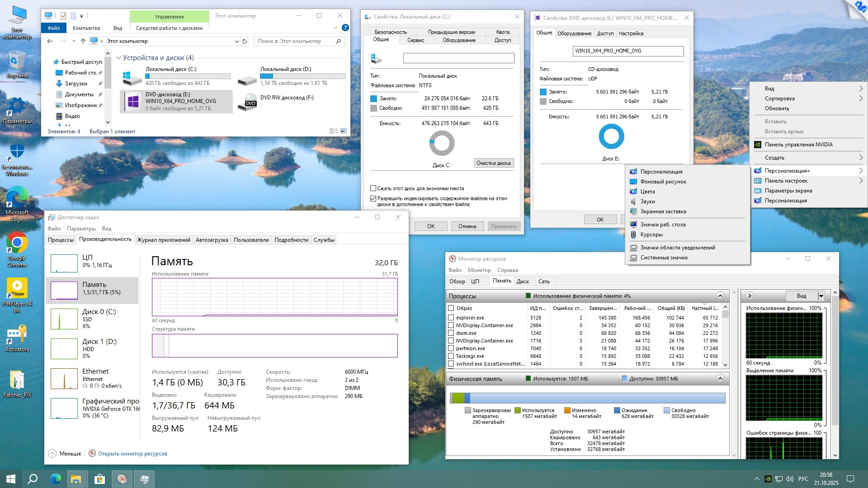868x488 pixels.
Task: Choose Фоновый рисунок from context menu
Action: pos(663,182)
